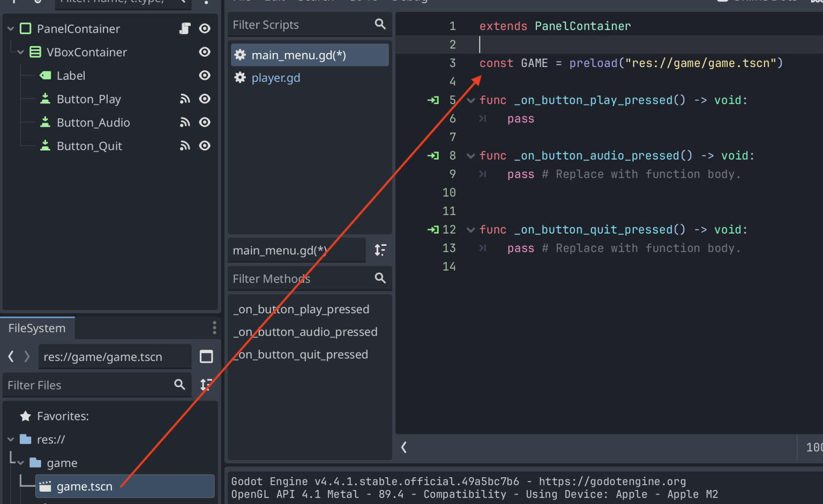Hide the VBoxContainer node
Viewport: 823px width, 504px height.
(205, 52)
